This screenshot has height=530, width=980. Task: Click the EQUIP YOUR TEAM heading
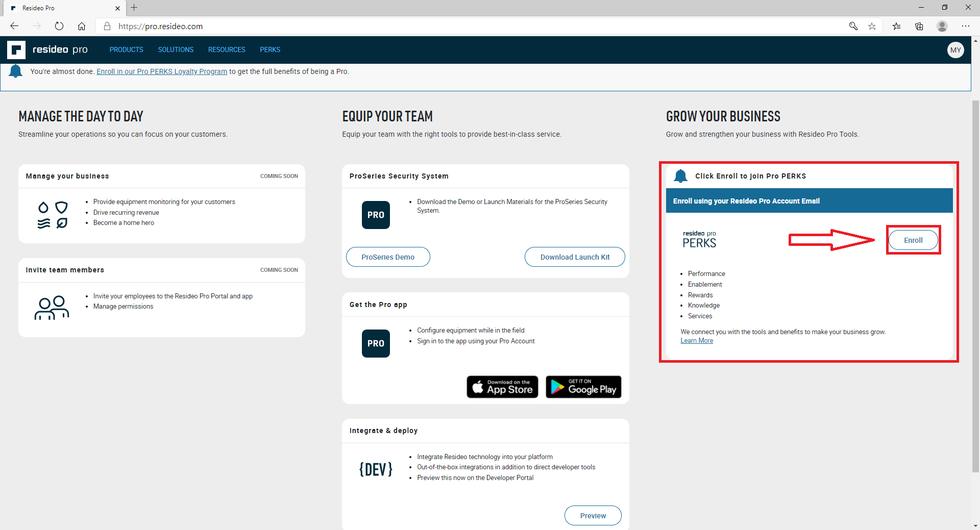[x=387, y=116]
